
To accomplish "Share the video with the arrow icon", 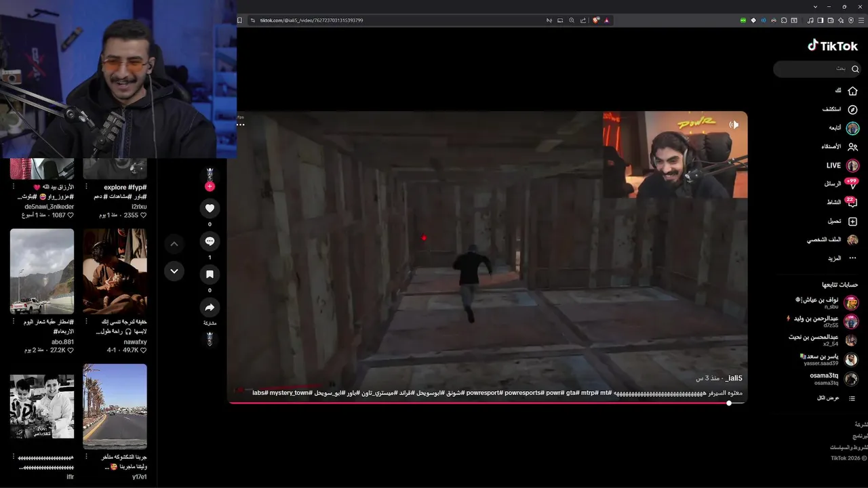I will click(x=210, y=308).
